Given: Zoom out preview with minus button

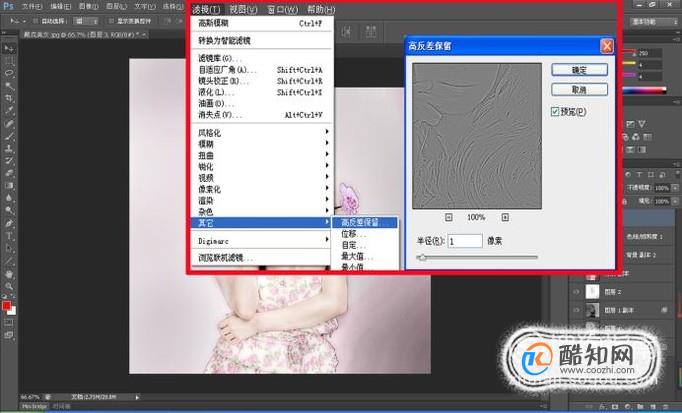Looking at the screenshot, I should point(448,217).
